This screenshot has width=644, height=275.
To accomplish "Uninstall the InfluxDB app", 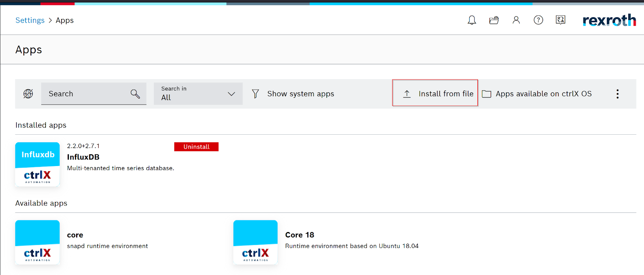I will (x=196, y=147).
